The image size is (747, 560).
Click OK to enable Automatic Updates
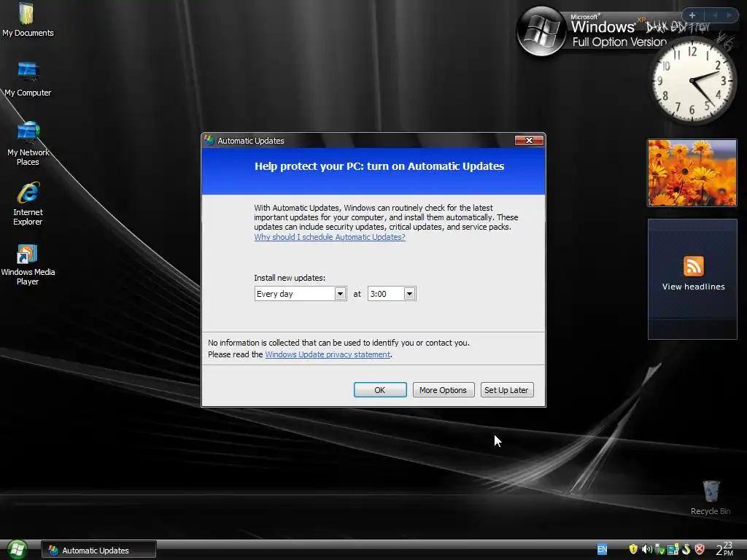click(379, 390)
